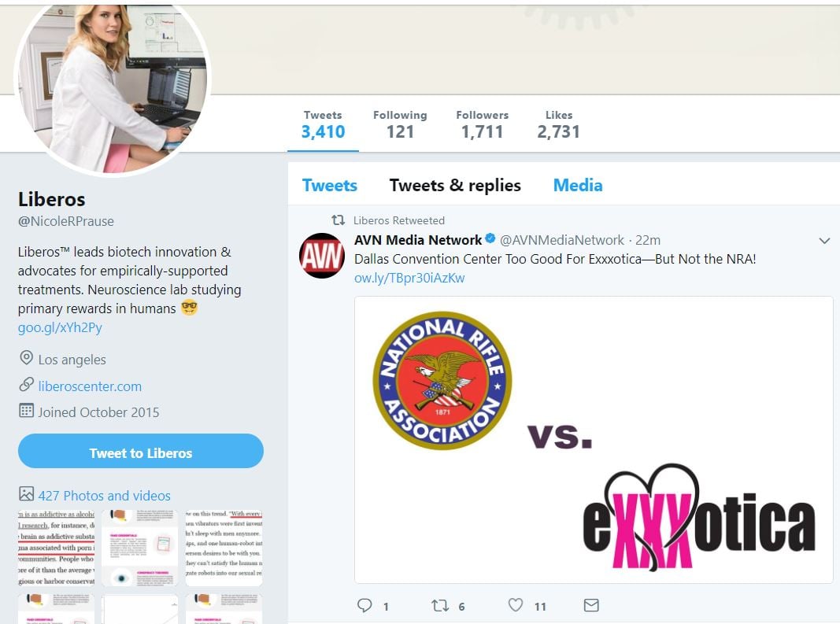
Task: Retweet the AVN Media Network tweet
Action: click(x=440, y=605)
